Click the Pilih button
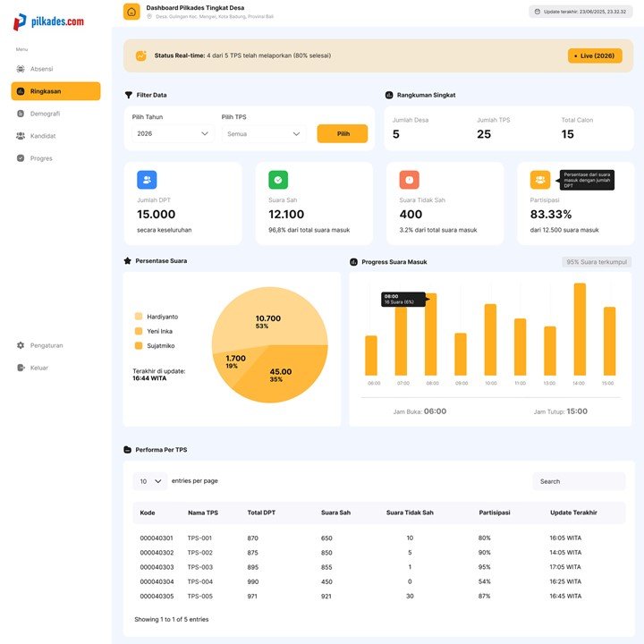The width and height of the screenshot is (644, 644). click(343, 134)
